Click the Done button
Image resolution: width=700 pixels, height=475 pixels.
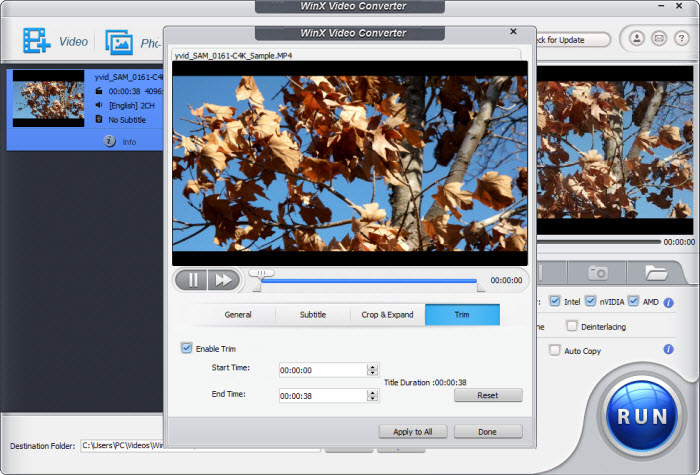[x=488, y=432]
